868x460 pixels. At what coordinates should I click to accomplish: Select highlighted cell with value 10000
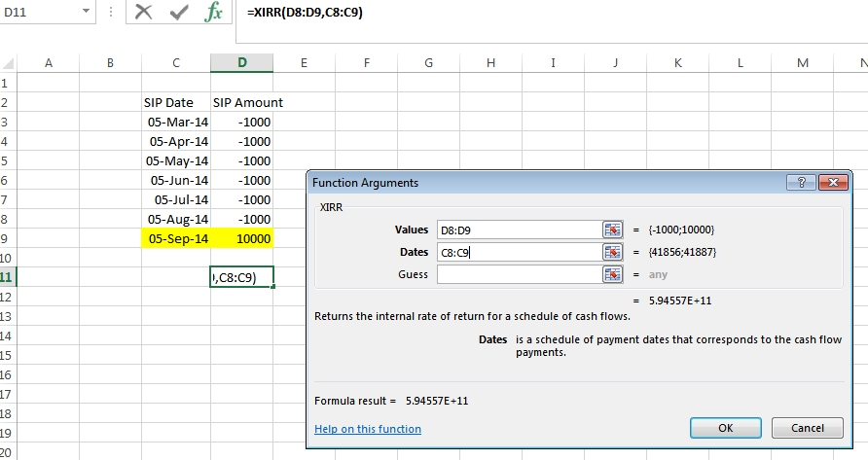pos(242,238)
